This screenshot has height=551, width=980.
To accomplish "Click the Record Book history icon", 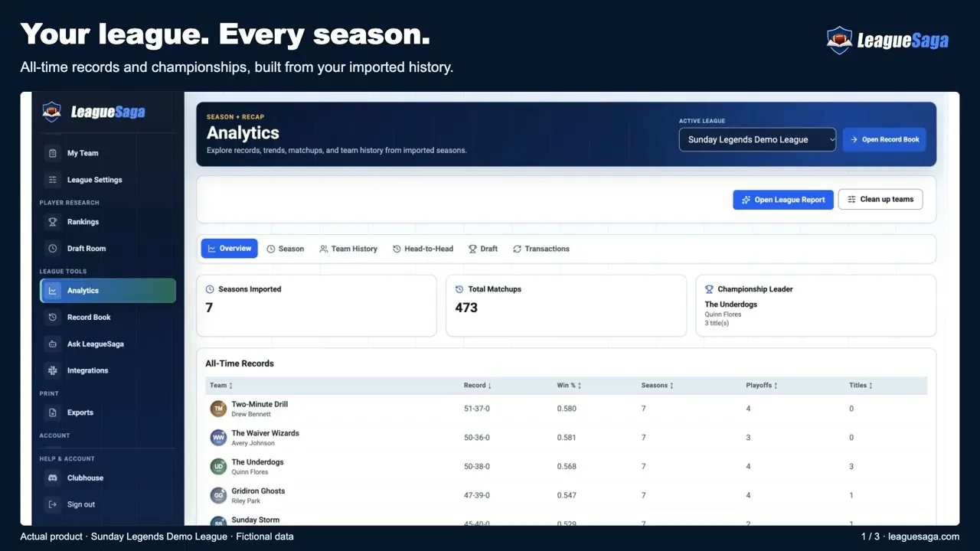I will point(53,318).
